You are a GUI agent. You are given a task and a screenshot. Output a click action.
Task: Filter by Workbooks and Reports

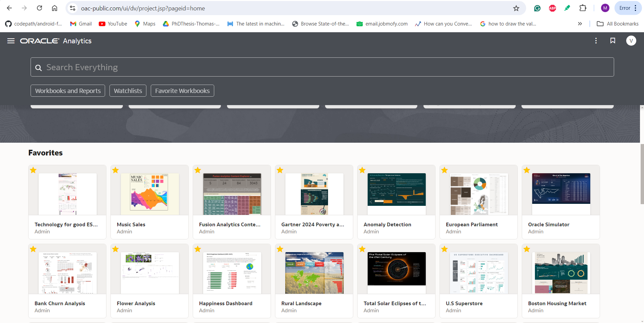pos(68,91)
